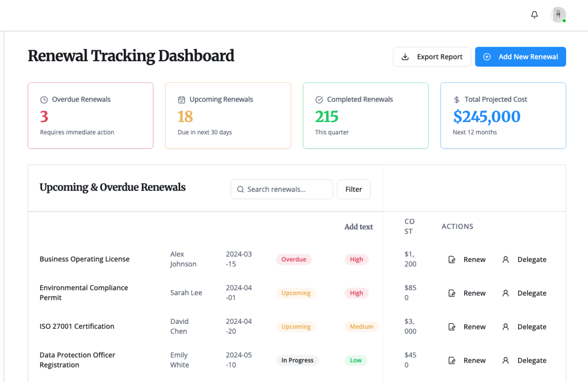Click the Overdue status badge
The image size is (588, 382).
[293, 260]
